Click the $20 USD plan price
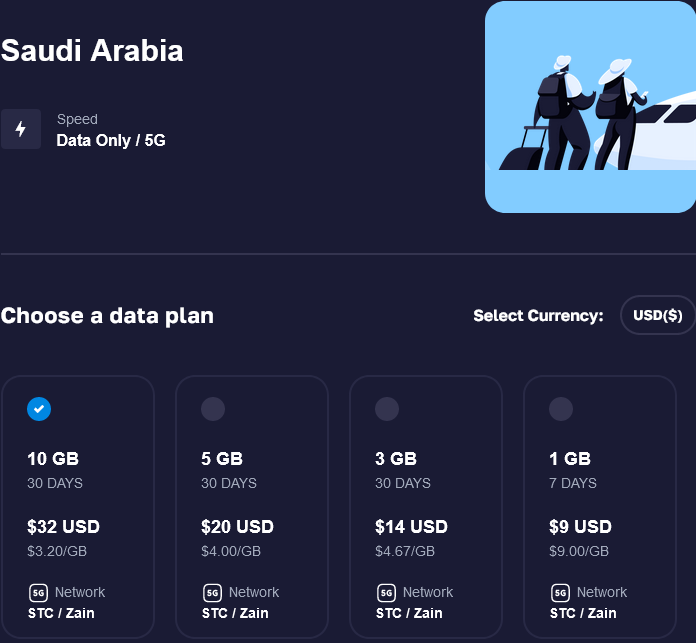 point(237,527)
